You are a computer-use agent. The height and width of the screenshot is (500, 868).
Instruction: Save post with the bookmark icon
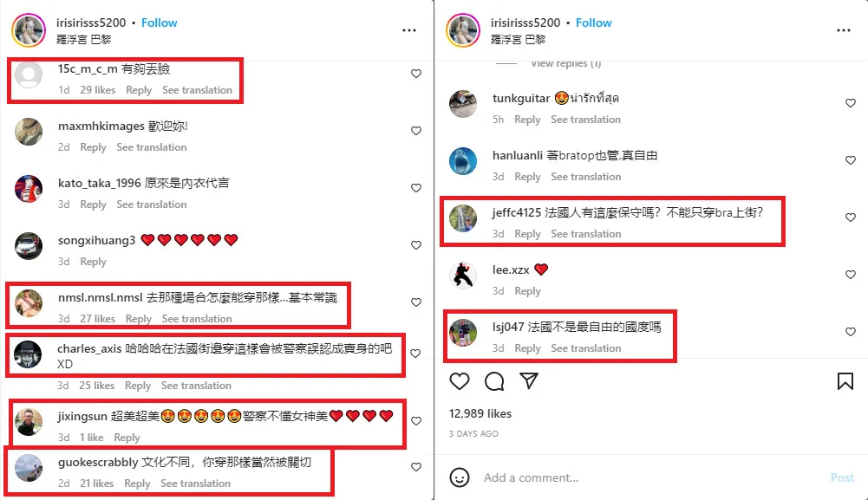pos(845,381)
